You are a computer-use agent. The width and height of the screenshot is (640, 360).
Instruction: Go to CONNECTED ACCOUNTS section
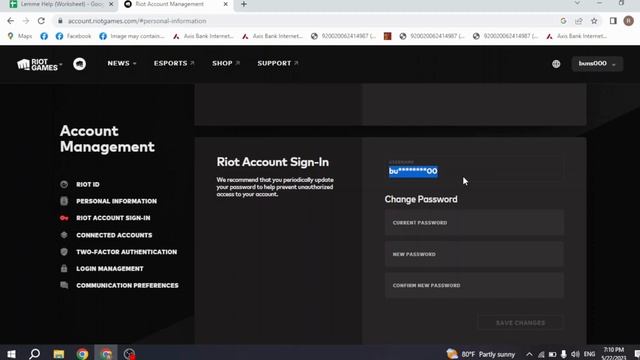[x=114, y=235]
